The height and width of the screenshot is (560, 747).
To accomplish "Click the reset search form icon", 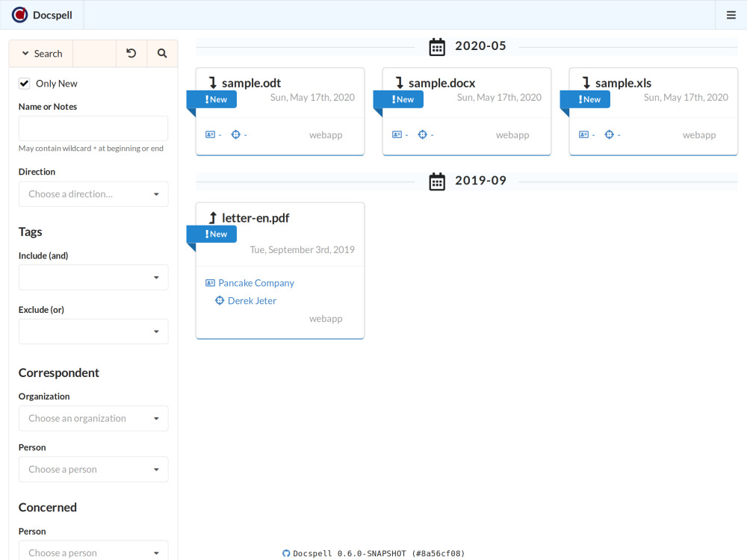I will (131, 54).
